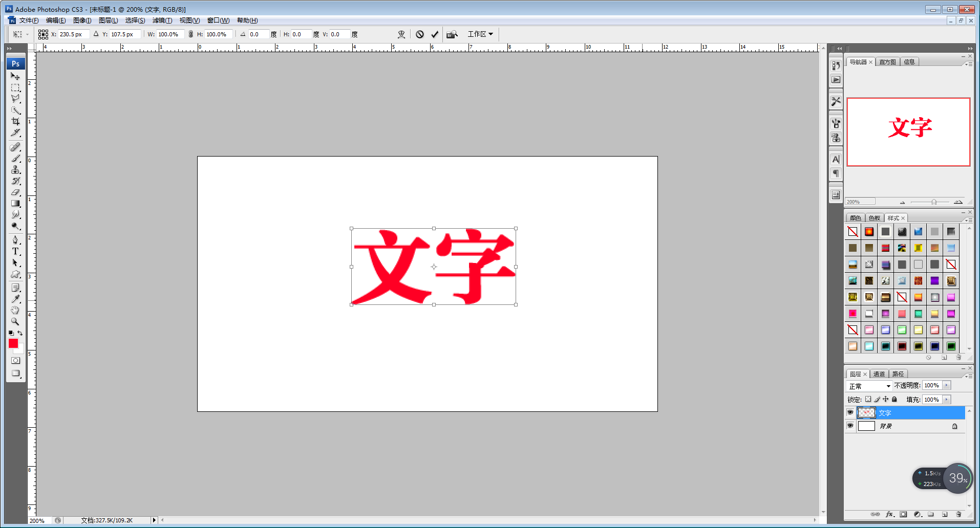The image size is (980, 528).
Task: Open the fill 填充 slider arrow
Action: 947,400
